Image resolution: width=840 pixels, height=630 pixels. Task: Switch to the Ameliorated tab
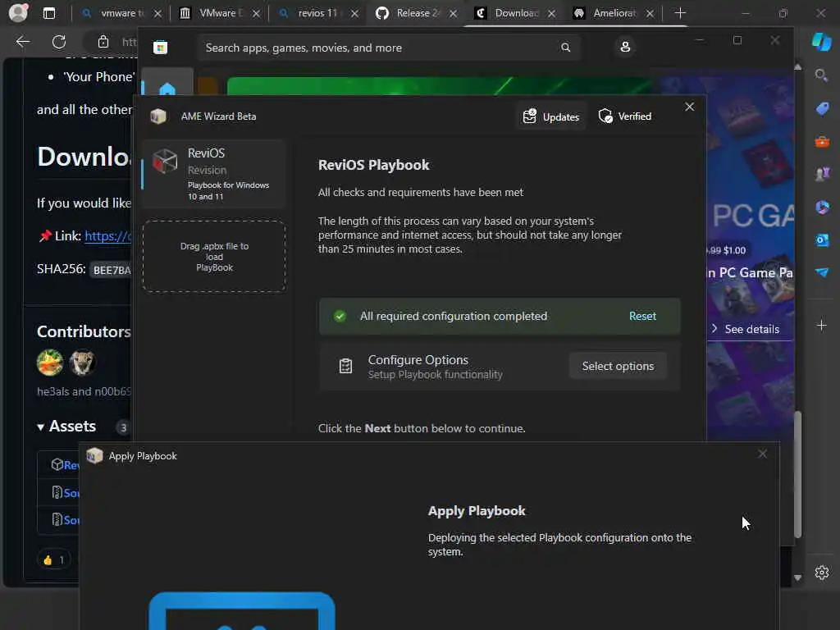(612, 13)
